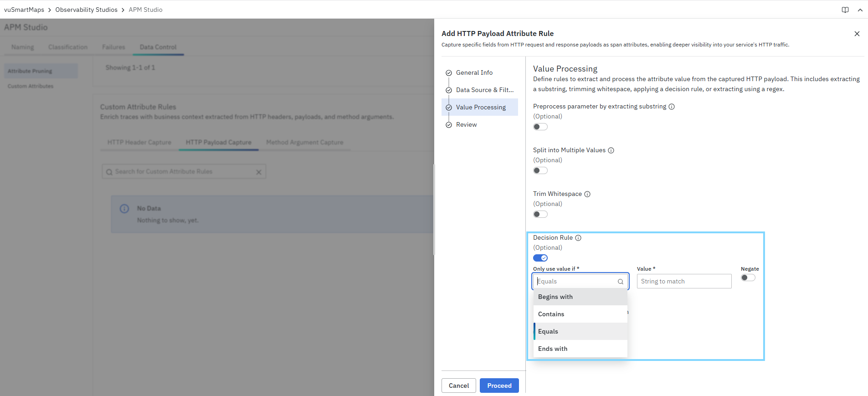Open the Method Argument Capture tab
Viewport: 868px width, 396px height.
coord(305,142)
